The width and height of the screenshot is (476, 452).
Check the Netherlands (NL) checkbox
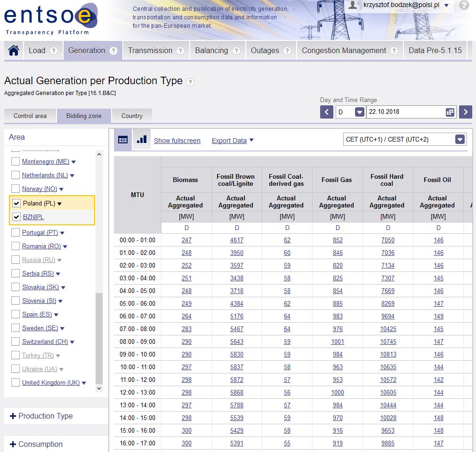tap(16, 175)
